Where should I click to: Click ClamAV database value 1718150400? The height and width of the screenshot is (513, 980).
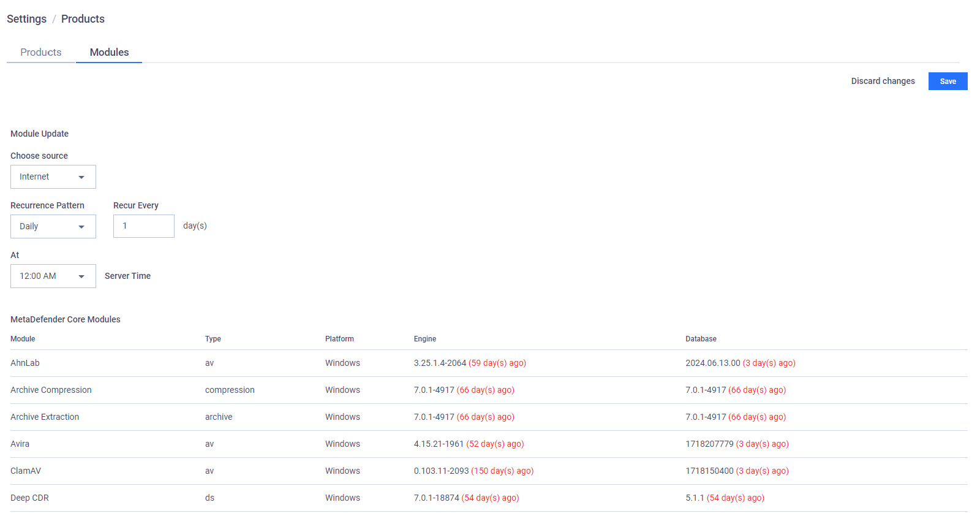pyautogui.click(x=709, y=471)
